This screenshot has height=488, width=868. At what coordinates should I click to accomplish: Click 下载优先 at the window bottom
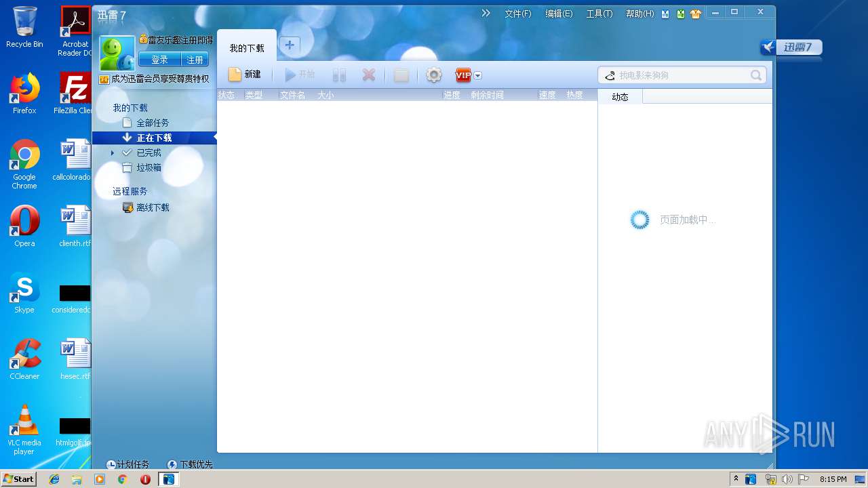point(190,464)
